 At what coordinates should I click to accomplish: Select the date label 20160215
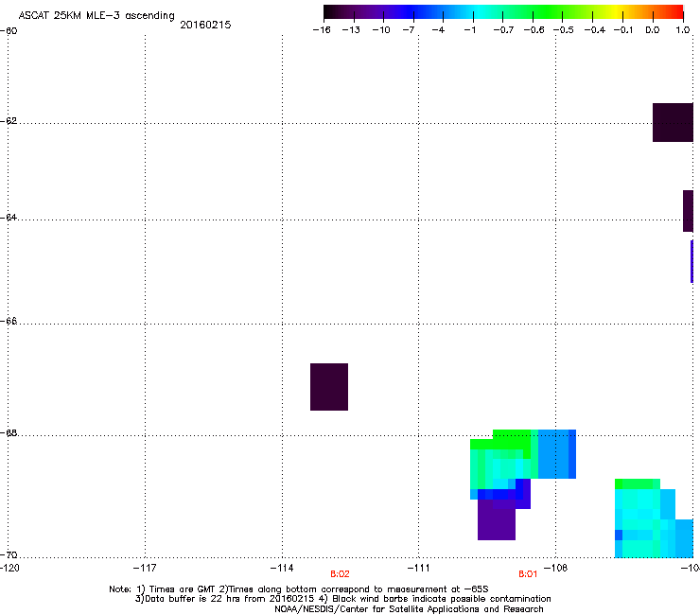point(205,25)
